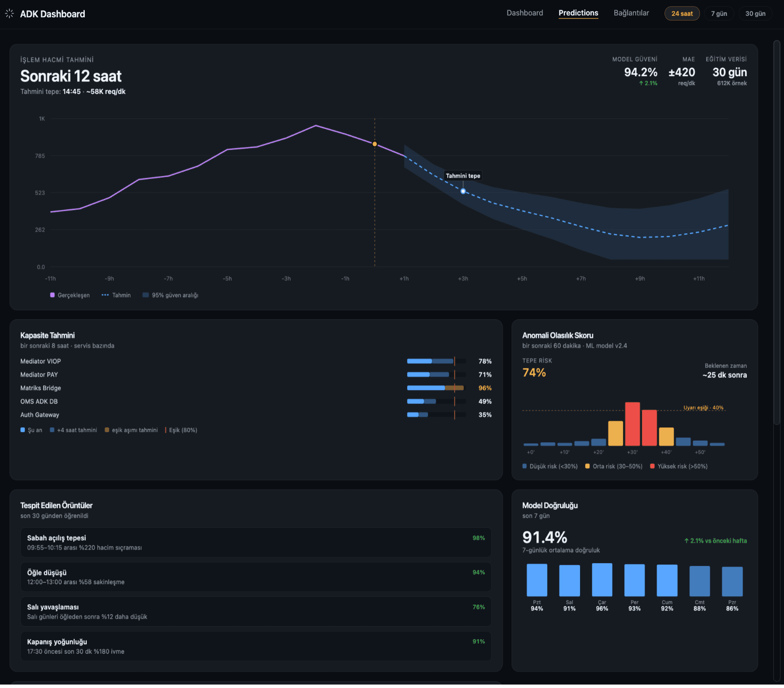This screenshot has width=784, height=688.
Task: Click the Şu an legend swatch
Action: (23, 430)
